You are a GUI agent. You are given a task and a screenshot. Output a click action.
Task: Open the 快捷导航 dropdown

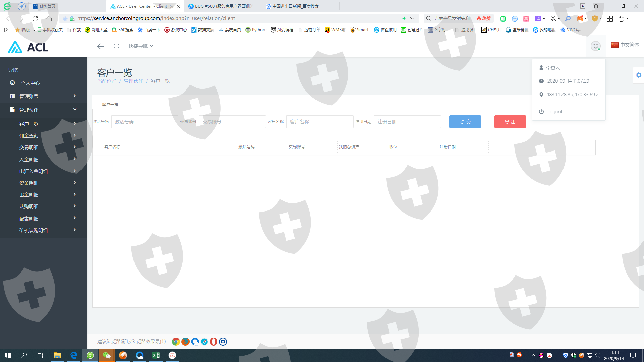[x=141, y=46]
